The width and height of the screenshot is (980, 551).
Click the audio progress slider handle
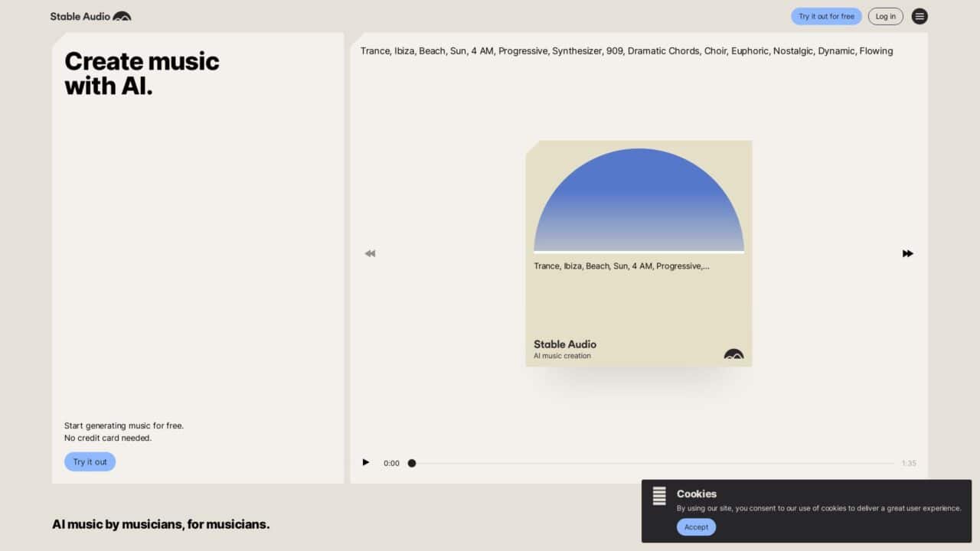click(x=412, y=463)
